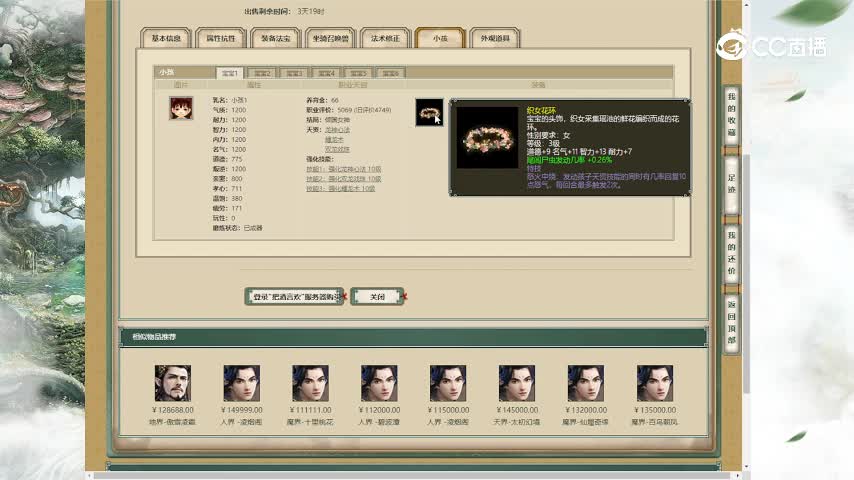
Task: Open the 坐骑召唤兽 tab
Action: click(331, 38)
